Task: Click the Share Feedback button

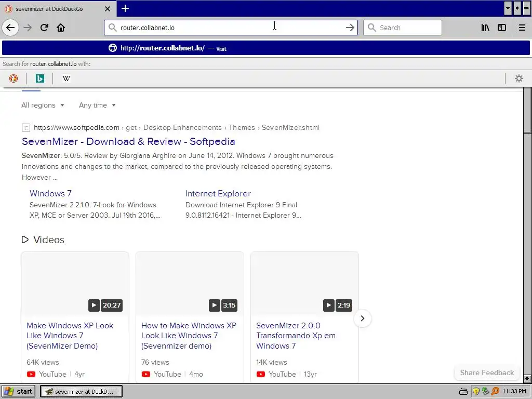Action: coord(487,373)
